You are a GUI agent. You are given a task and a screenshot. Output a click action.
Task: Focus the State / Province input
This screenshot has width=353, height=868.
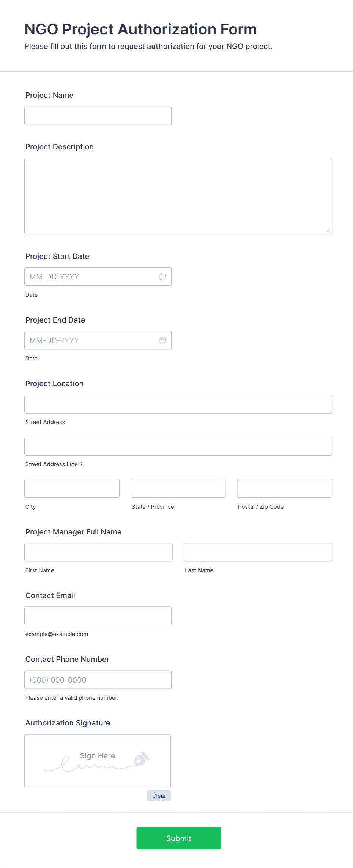(x=178, y=489)
